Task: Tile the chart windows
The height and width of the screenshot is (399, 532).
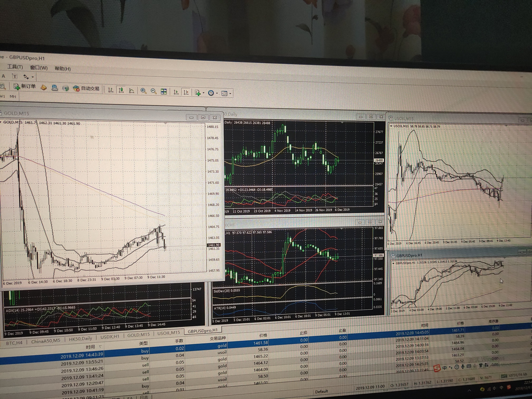Action: tap(164, 92)
